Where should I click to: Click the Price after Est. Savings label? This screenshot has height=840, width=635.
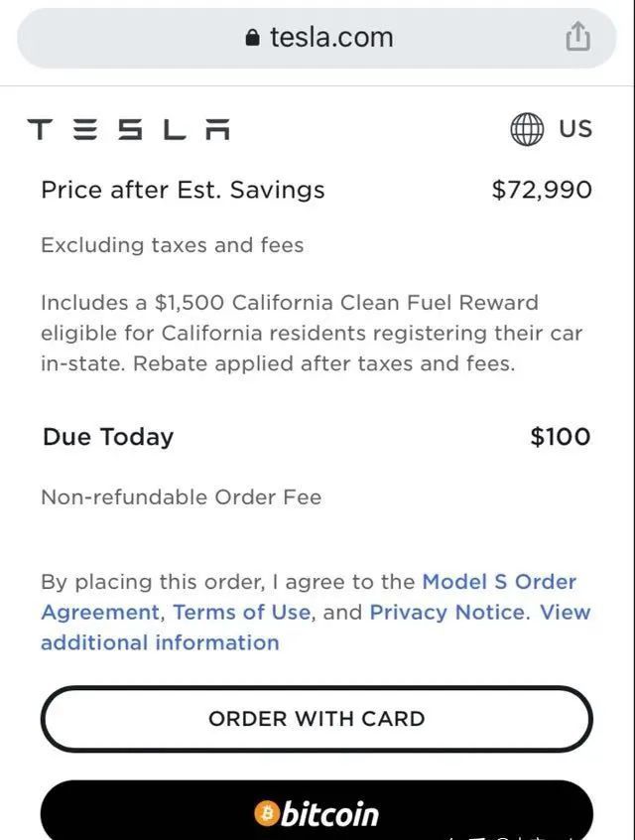click(x=183, y=190)
